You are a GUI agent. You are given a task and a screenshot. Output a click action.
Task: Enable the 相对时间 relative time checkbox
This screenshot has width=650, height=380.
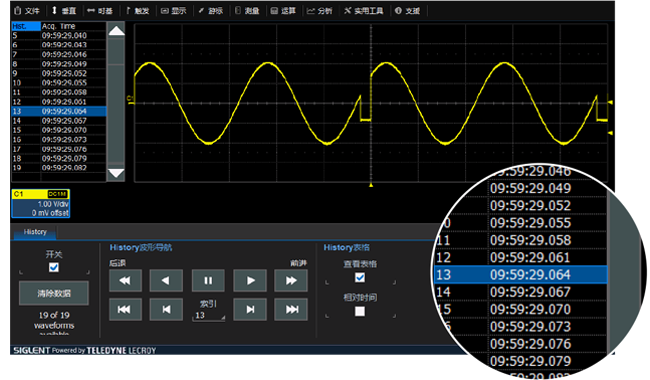tap(360, 311)
